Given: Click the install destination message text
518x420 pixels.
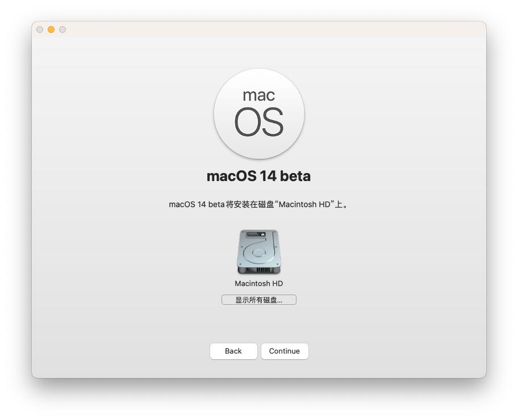Looking at the screenshot, I should 258,204.
